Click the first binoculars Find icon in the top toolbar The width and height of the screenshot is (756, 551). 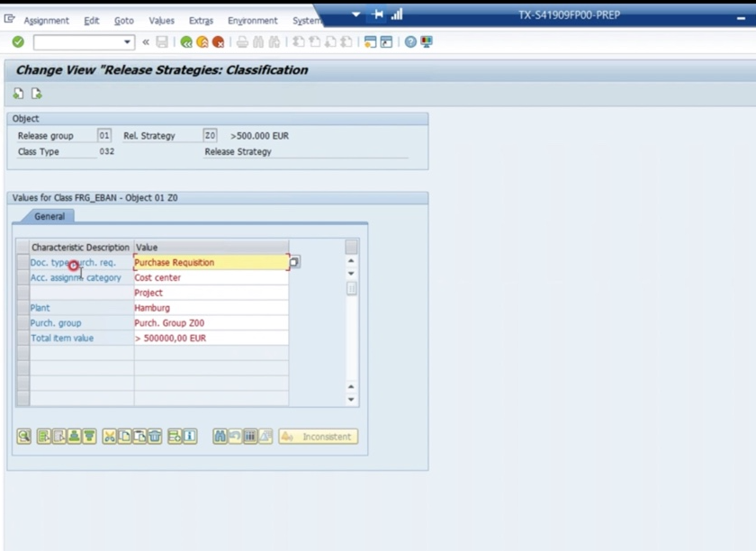pyautogui.click(x=258, y=42)
